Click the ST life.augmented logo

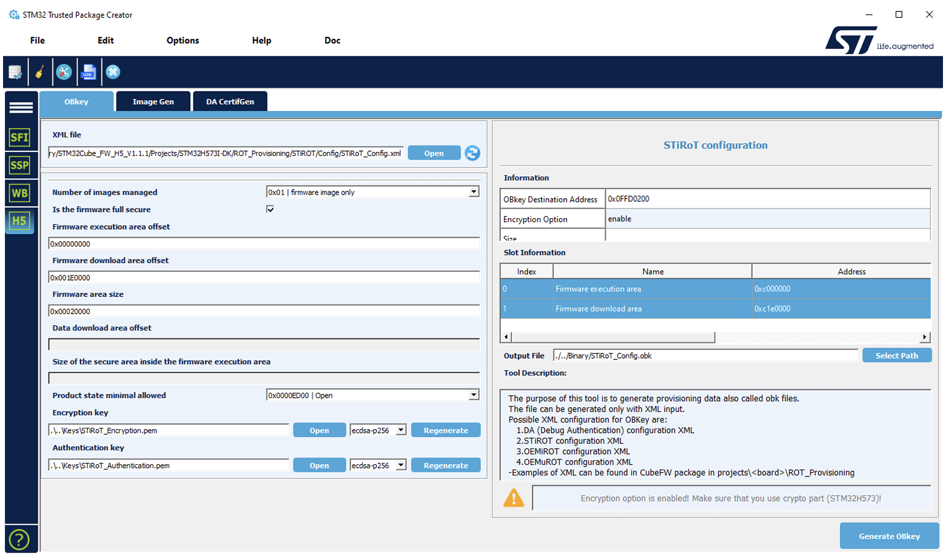(879, 40)
